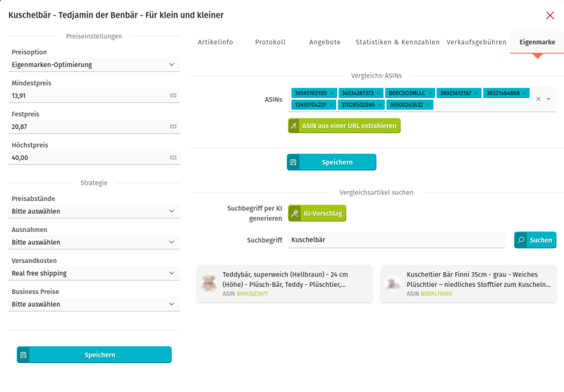Save price settings with bottom-left Speichern
564x392 pixels.
[x=94, y=355]
